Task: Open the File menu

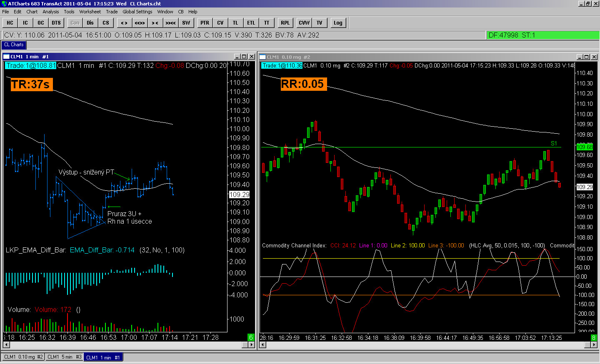Action: tap(5, 12)
